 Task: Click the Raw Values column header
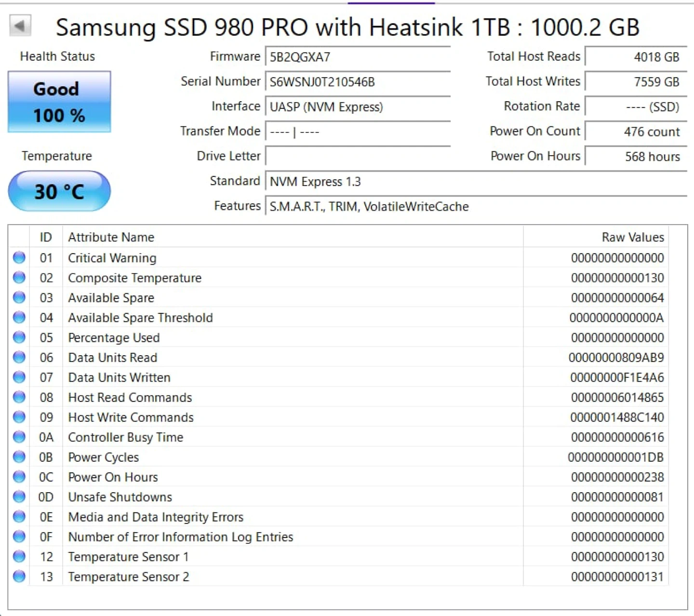pos(632,237)
